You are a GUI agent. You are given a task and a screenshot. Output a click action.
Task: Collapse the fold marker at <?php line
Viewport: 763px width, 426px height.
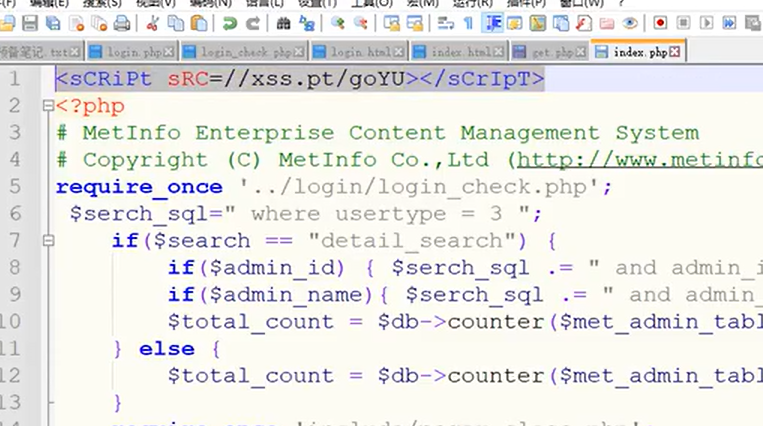[48, 106]
